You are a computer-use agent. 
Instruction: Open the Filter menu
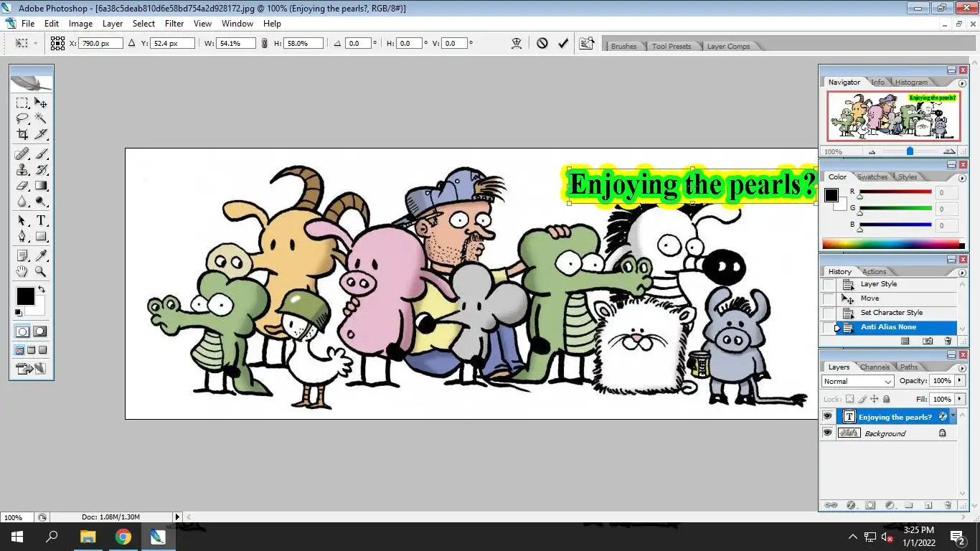[x=174, y=24]
